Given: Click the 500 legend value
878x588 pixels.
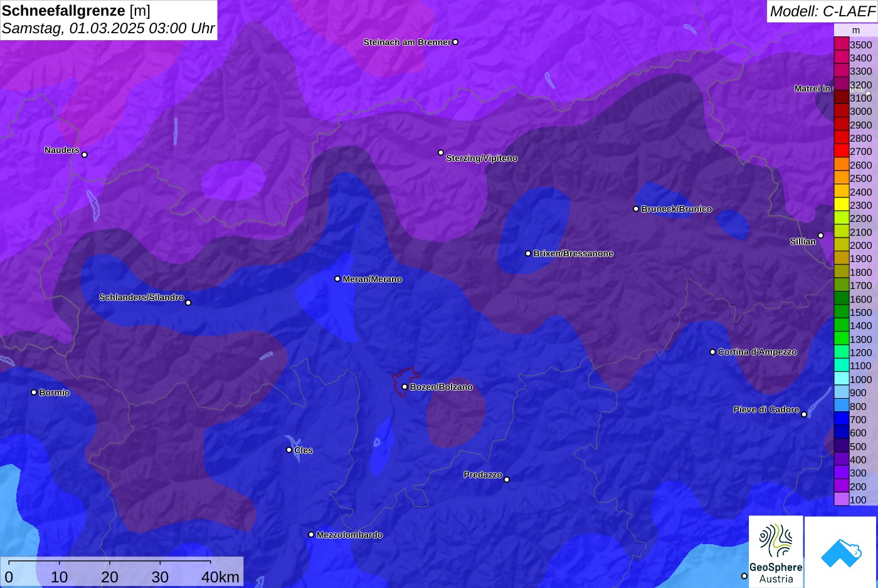Looking at the screenshot, I should tap(858, 446).
